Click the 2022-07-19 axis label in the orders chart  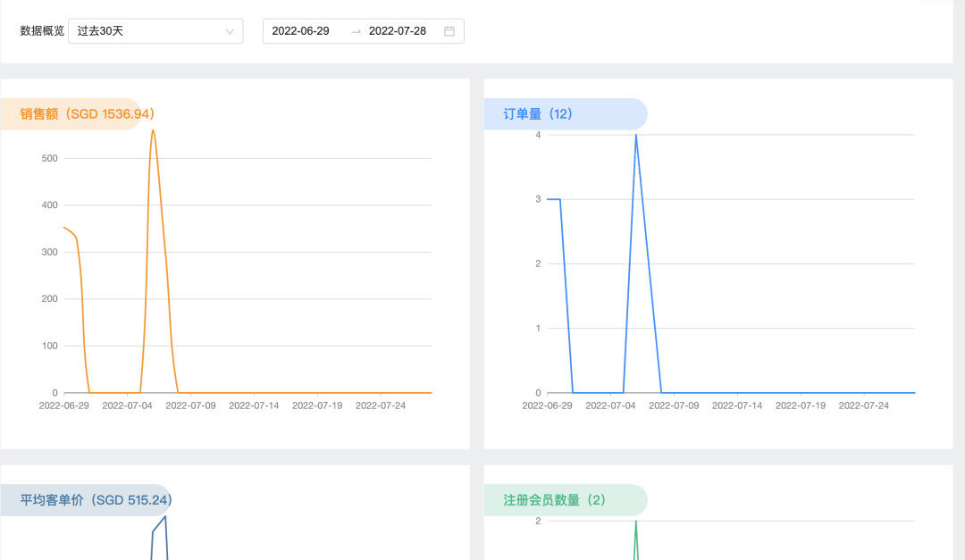[801, 405]
